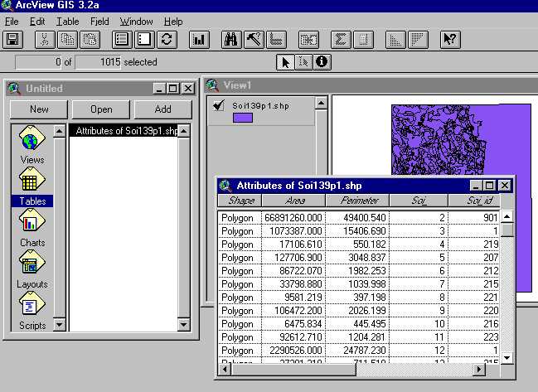Click attribute table scroll down arrow

[506, 358]
